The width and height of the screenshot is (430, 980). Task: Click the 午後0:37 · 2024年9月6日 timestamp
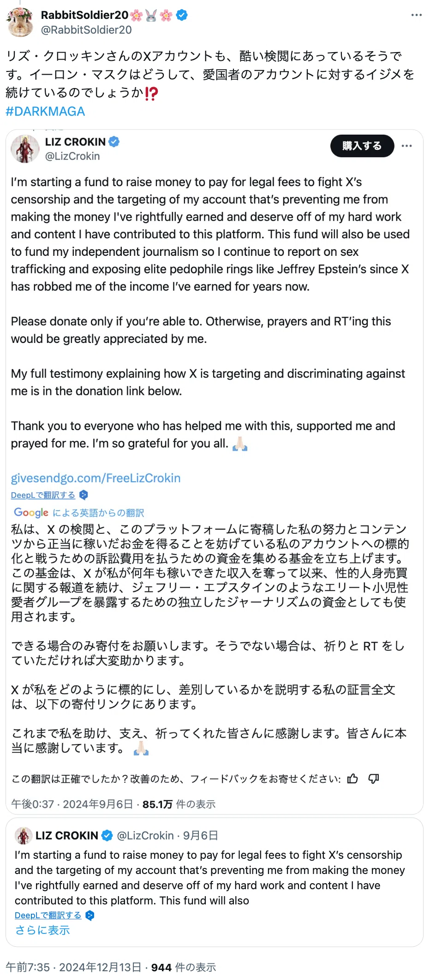pos(72,804)
